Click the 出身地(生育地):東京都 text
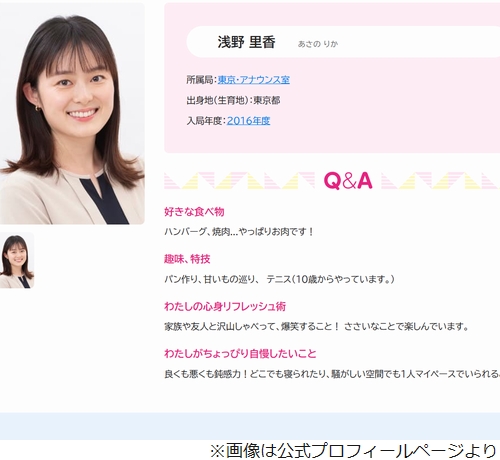The width and height of the screenshot is (500, 460). coord(233,100)
